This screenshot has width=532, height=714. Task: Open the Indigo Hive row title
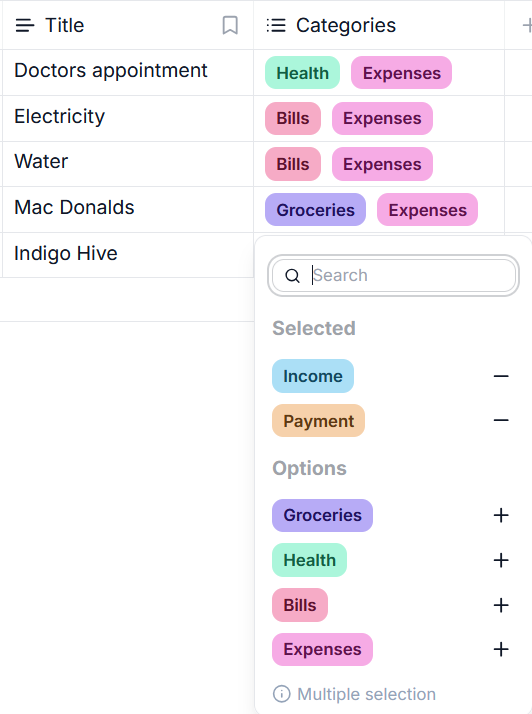[x=66, y=254]
